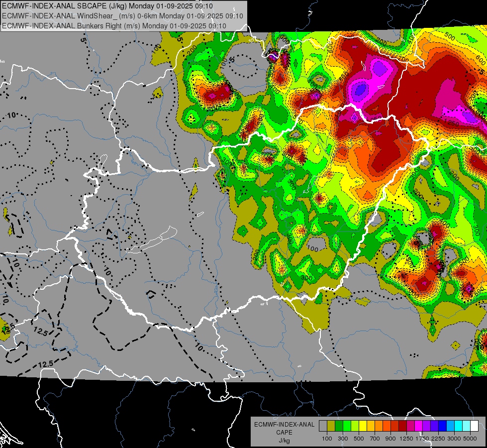Select the lime yellow-green legend swatch
Image resolution: width=487 pixels, height=448 pixels.
coord(355,426)
